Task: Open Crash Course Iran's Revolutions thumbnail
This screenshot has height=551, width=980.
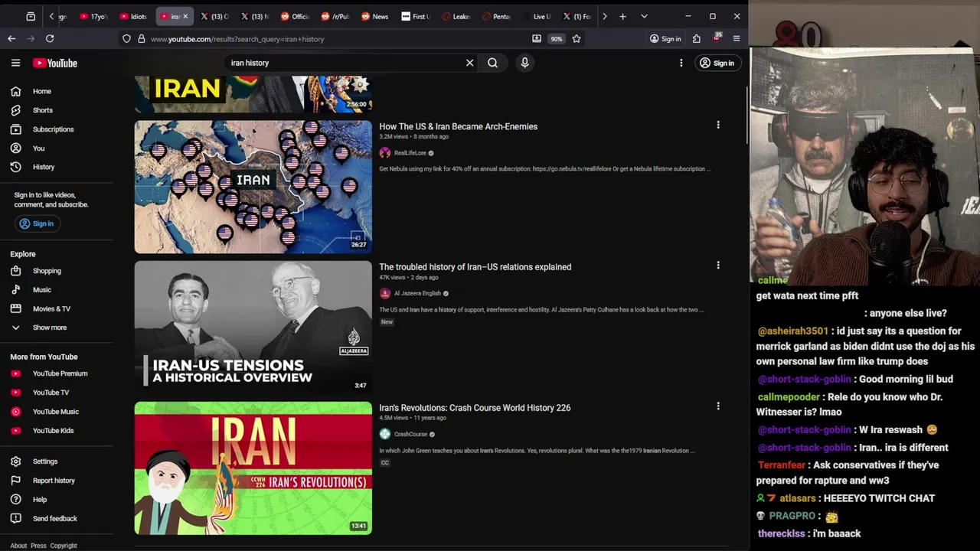Action: pos(253,468)
